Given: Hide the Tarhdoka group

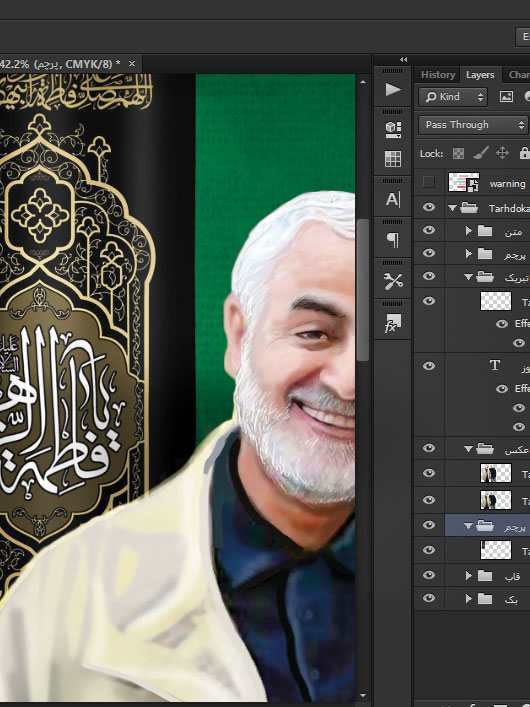Looking at the screenshot, I should click(429, 207).
